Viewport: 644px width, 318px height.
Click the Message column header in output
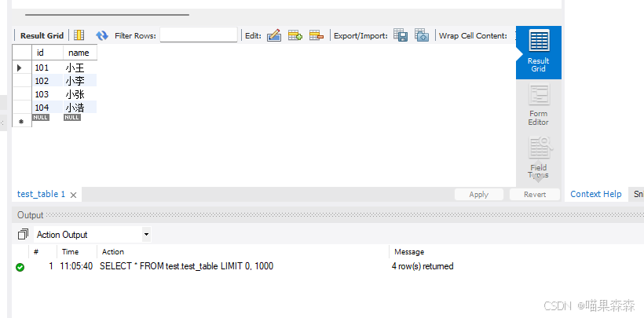point(409,252)
